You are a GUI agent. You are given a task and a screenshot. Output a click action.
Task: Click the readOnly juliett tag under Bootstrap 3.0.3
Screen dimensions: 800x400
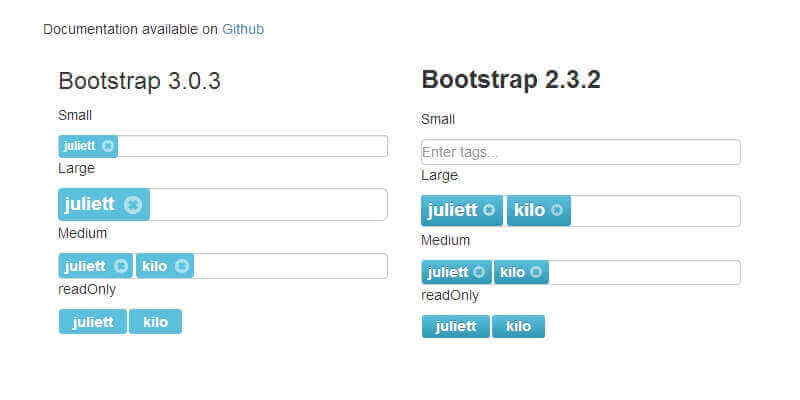93,322
